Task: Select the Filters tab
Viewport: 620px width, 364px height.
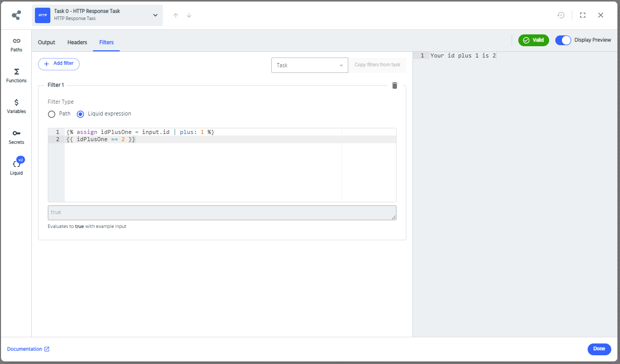Action: tap(106, 42)
